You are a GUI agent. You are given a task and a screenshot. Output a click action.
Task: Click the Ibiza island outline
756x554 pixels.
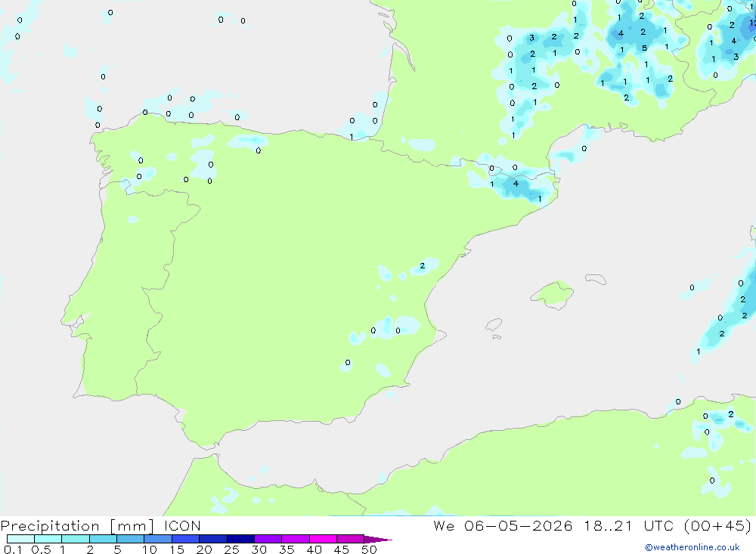493,325
